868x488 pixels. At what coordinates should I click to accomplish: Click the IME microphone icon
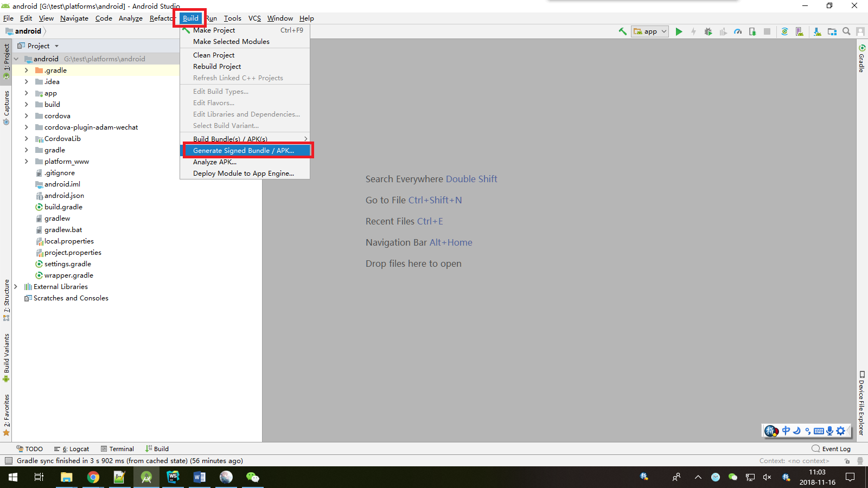(x=829, y=431)
